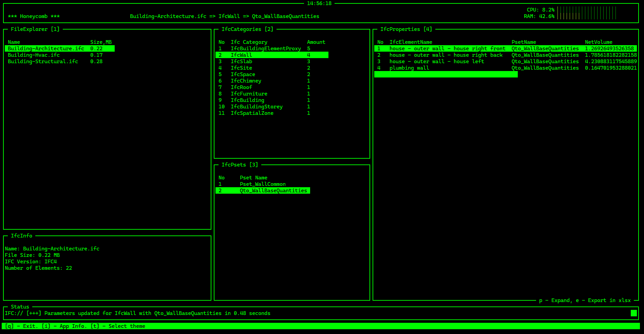The width and height of the screenshot is (644, 334).
Task: Click the NetVolume value 1.26926493526358
Action: [x=609, y=49]
